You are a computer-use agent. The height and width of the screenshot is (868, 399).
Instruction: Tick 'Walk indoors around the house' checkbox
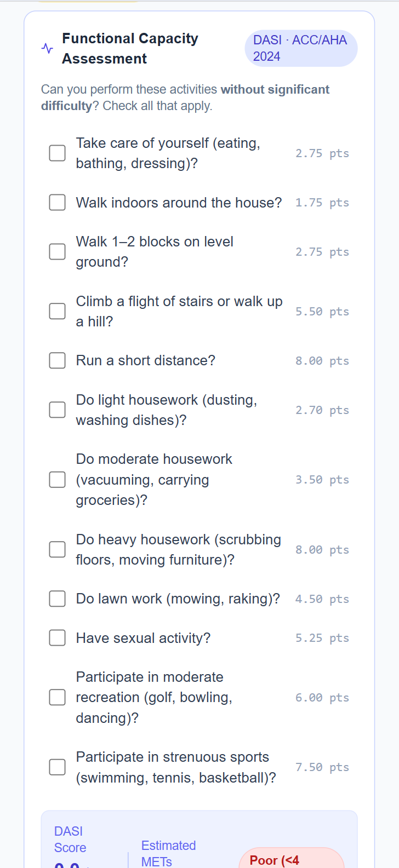click(x=58, y=203)
